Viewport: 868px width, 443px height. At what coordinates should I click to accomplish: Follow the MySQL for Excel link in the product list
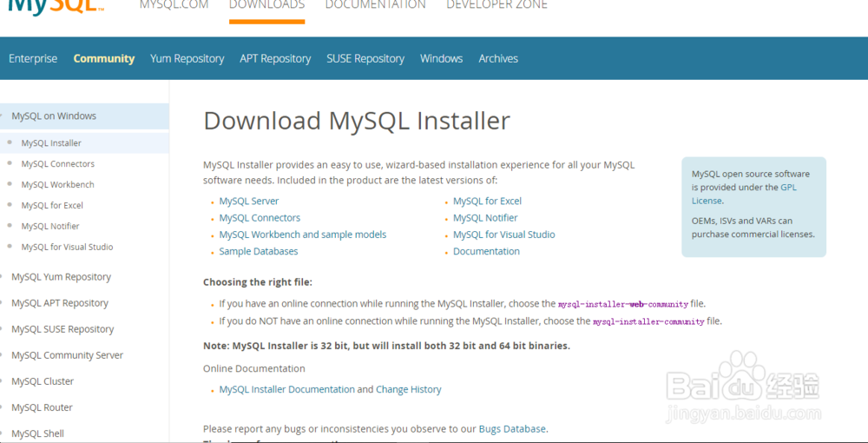pyautogui.click(x=487, y=201)
